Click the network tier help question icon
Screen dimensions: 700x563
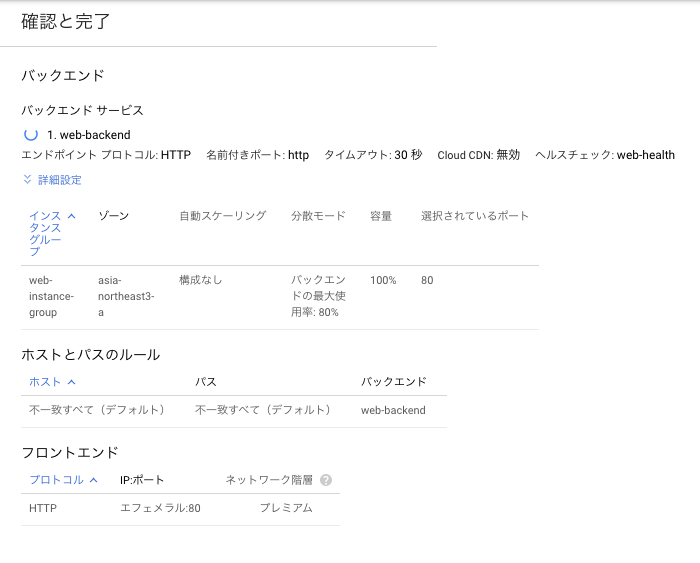pos(326,480)
